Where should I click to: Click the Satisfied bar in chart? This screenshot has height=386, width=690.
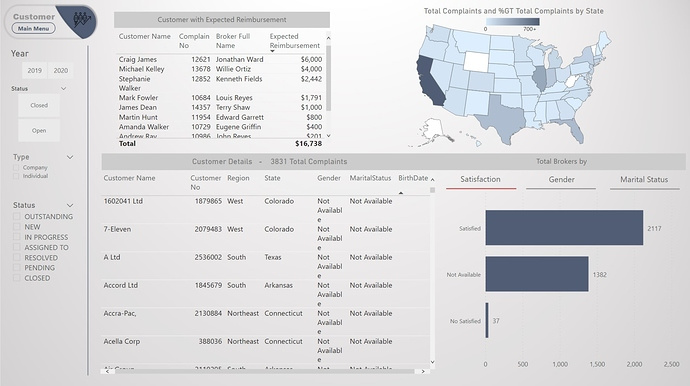[564, 228]
